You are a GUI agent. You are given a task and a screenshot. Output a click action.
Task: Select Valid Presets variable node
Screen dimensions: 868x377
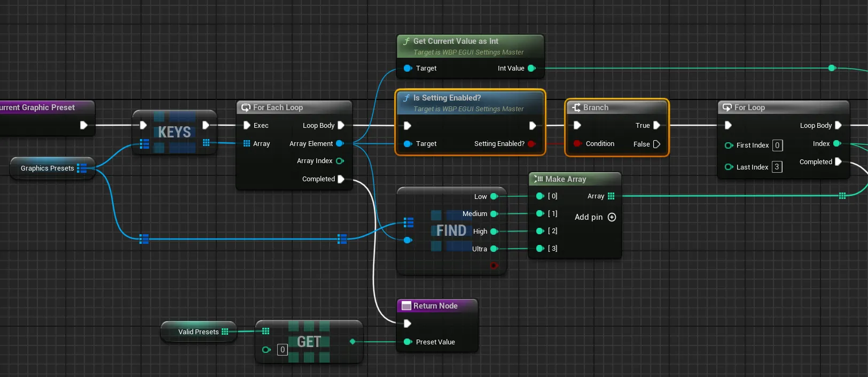198,332
